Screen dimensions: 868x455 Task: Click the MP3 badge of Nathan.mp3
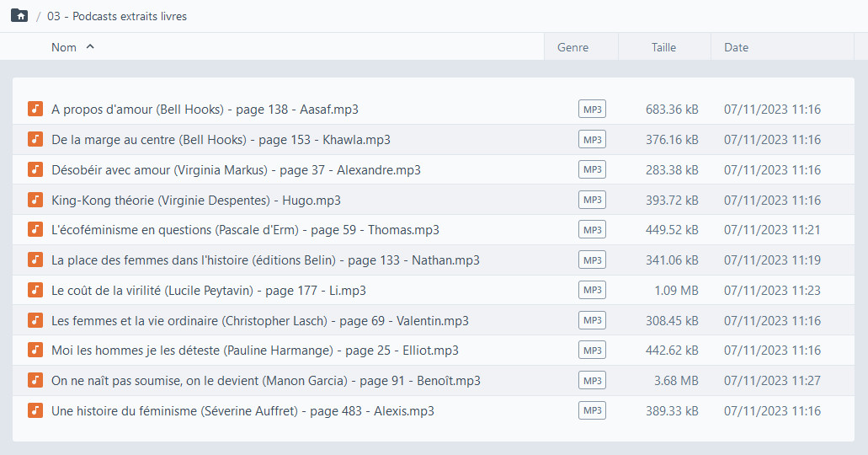pos(592,260)
